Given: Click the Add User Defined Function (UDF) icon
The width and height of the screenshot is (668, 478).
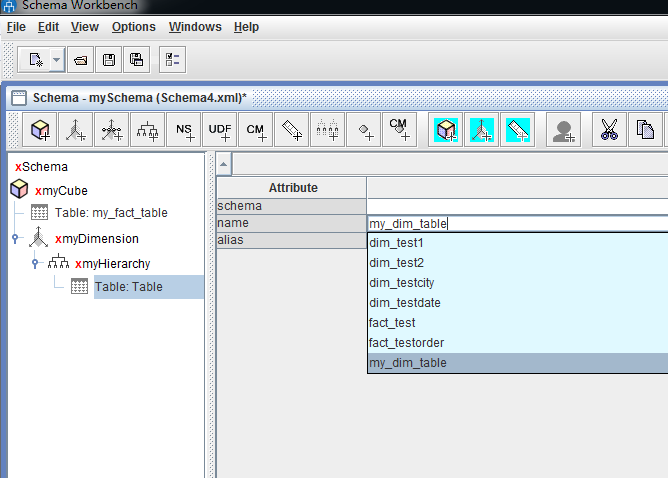Looking at the screenshot, I should (x=220, y=130).
